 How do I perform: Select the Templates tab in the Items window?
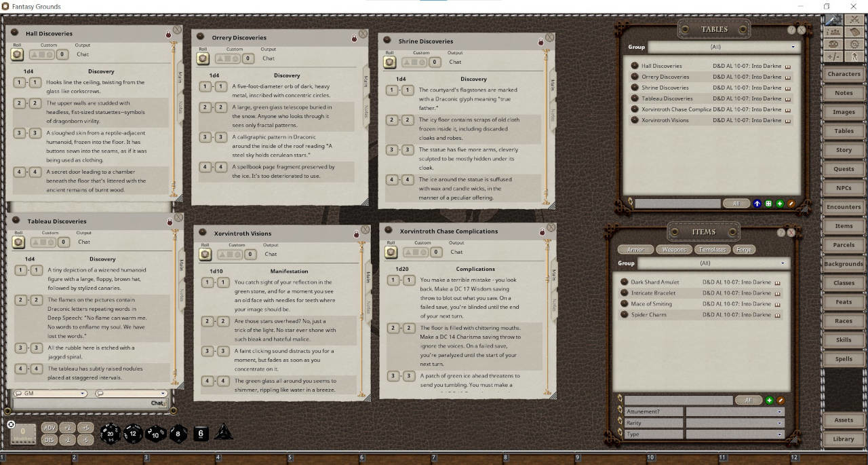point(712,249)
